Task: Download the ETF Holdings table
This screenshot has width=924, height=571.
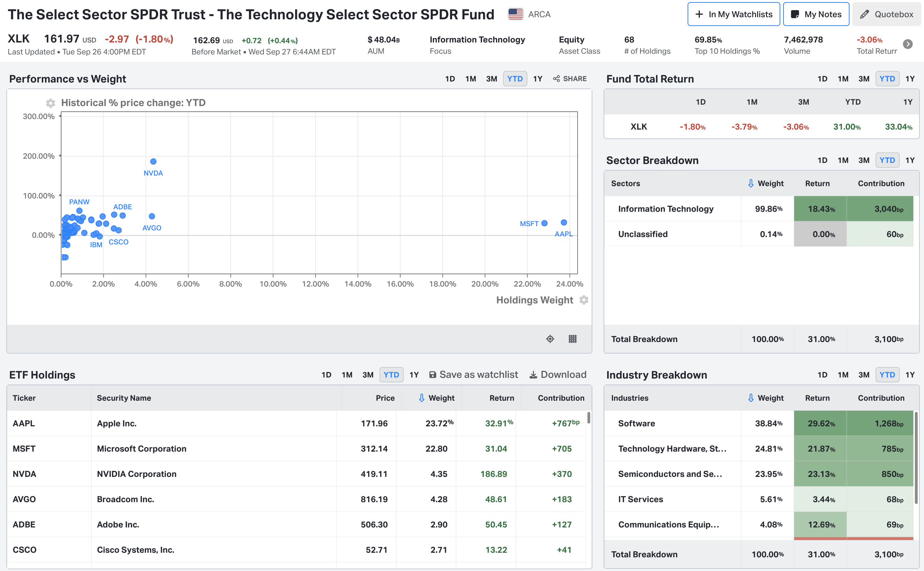Action: [x=558, y=375]
